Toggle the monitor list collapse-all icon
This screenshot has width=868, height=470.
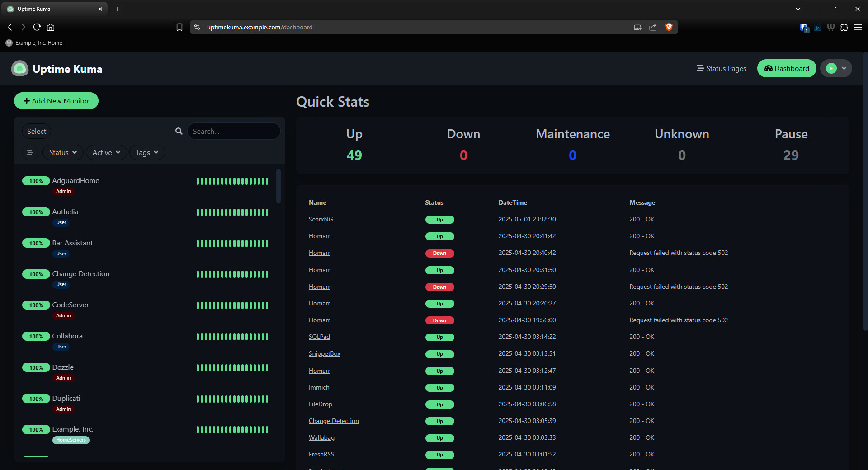coord(30,152)
